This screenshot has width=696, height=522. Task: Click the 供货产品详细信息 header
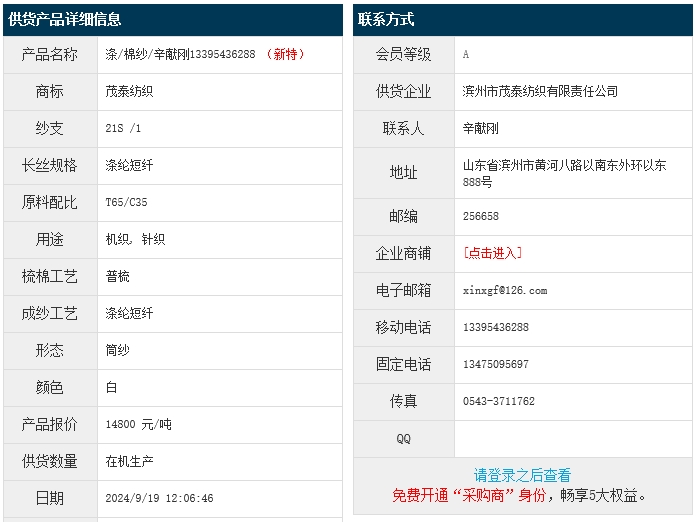(65, 20)
